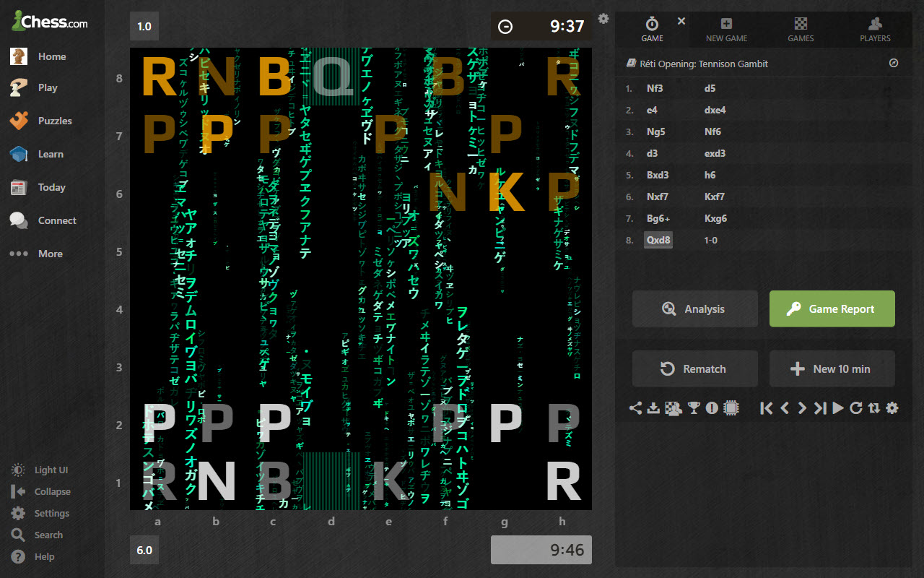The image size is (924, 578).
Task: Click the trophy icon
Action: 694,408
